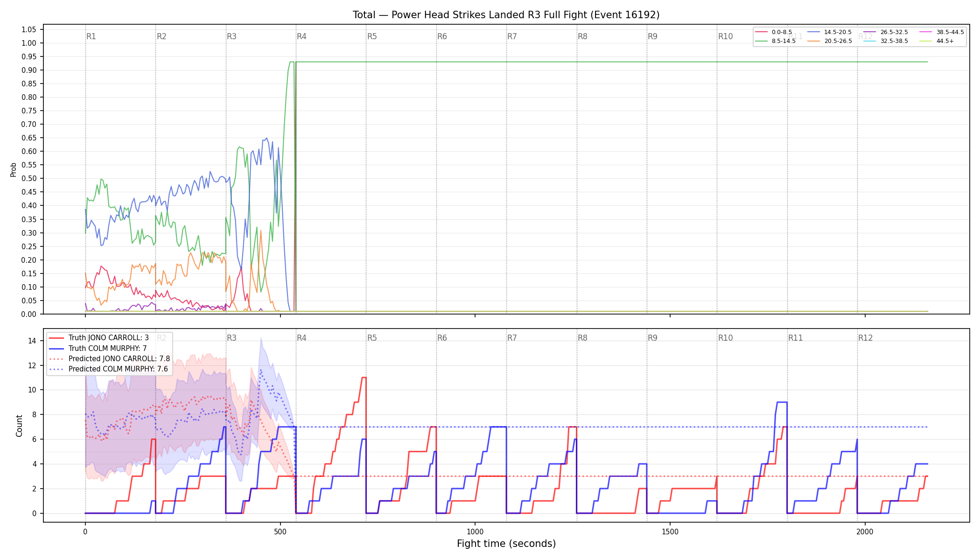Click the Fight time (seconds) axis label
Viewport: 980px width, 560px height.
pyautogui.click(x=506, y=544)
